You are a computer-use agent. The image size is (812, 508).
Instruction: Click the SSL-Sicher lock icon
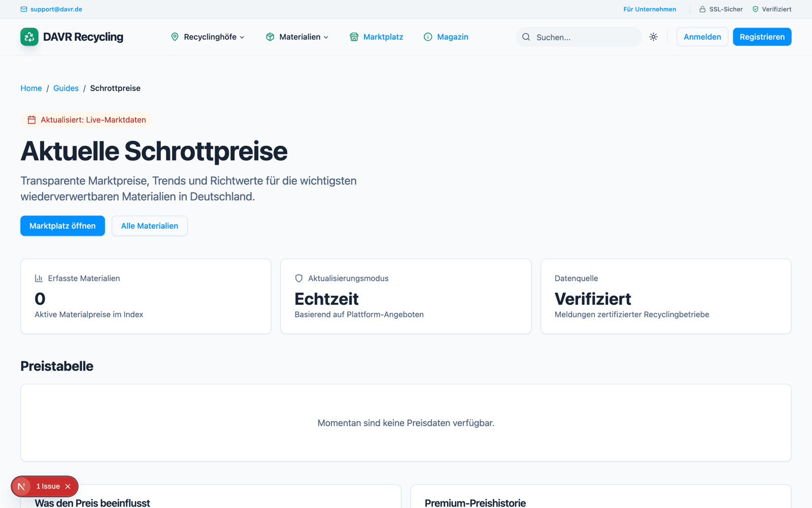point(702,9)
